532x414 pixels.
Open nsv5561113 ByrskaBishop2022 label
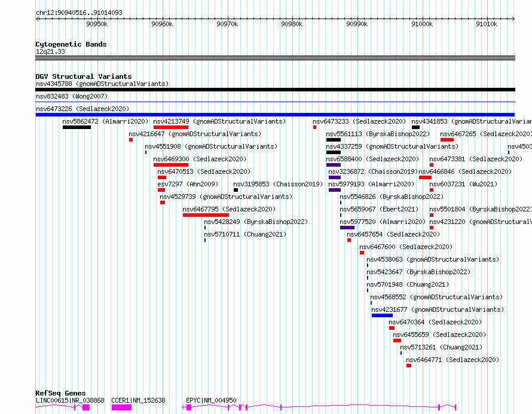click(378, 134)
